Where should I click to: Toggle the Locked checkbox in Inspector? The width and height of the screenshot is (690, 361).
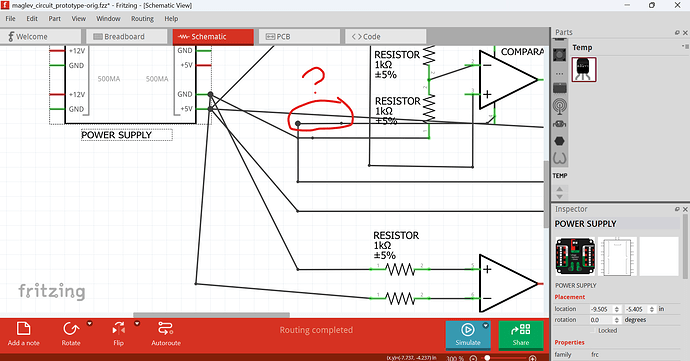coord(592,331)
